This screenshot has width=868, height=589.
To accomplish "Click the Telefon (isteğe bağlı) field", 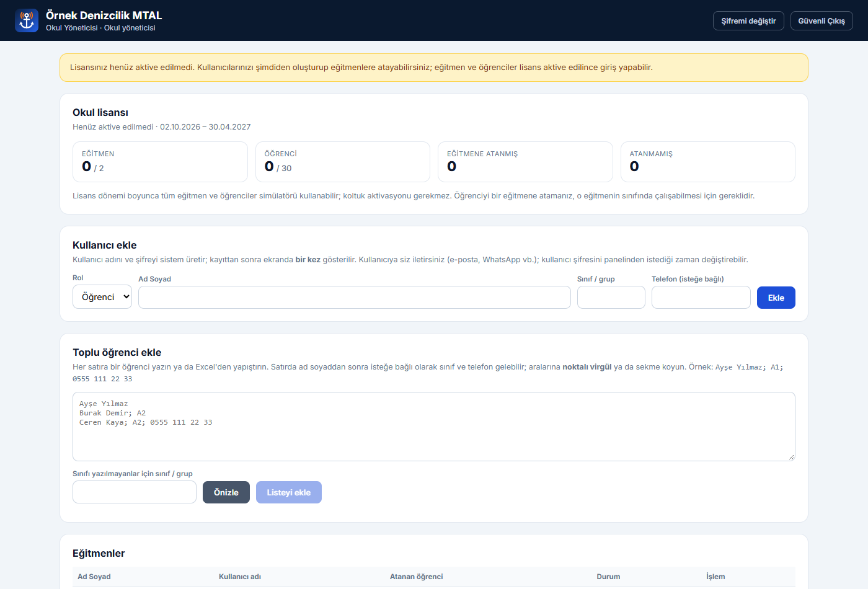I will [701, 298].
